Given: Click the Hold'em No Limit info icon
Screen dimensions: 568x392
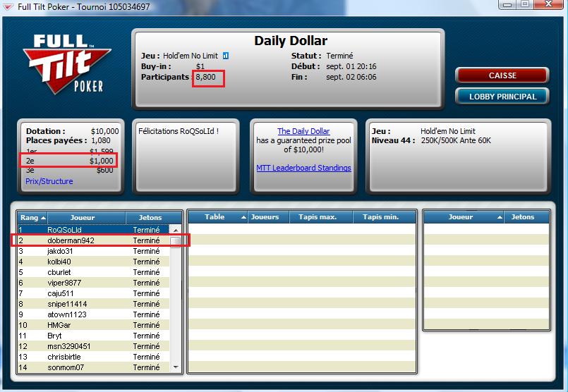Looking at the screenshot, I should pos(225,56).
